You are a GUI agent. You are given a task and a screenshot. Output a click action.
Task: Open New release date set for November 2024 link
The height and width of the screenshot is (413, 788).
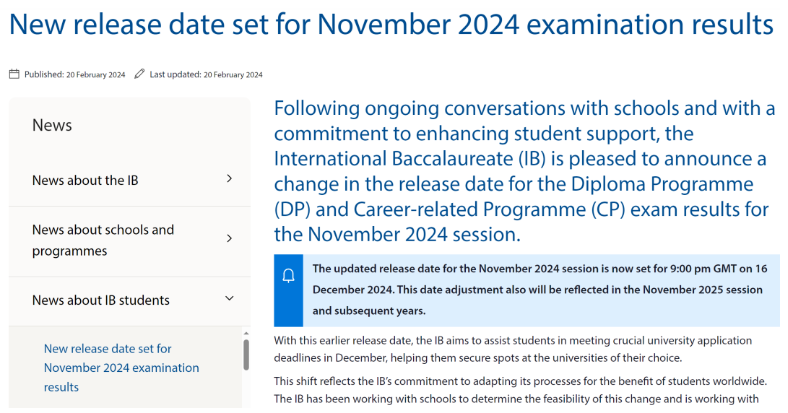click(122, 368)
